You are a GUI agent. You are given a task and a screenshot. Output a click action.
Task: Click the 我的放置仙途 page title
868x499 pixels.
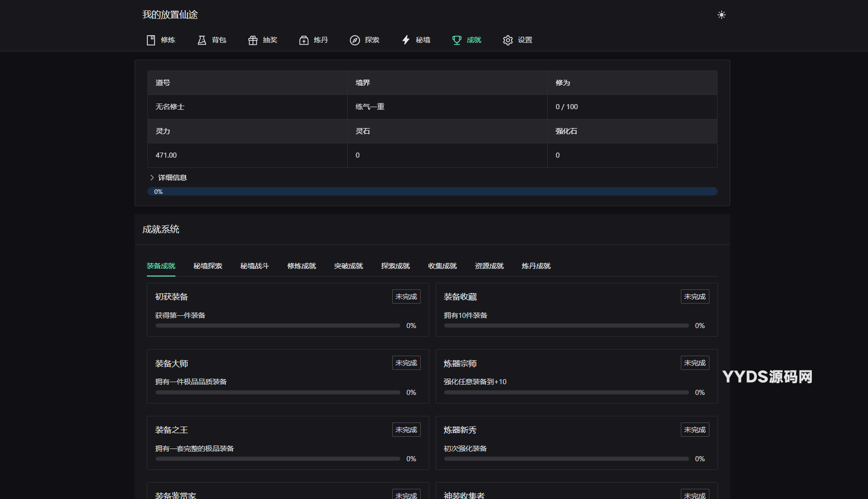point(170,15)
